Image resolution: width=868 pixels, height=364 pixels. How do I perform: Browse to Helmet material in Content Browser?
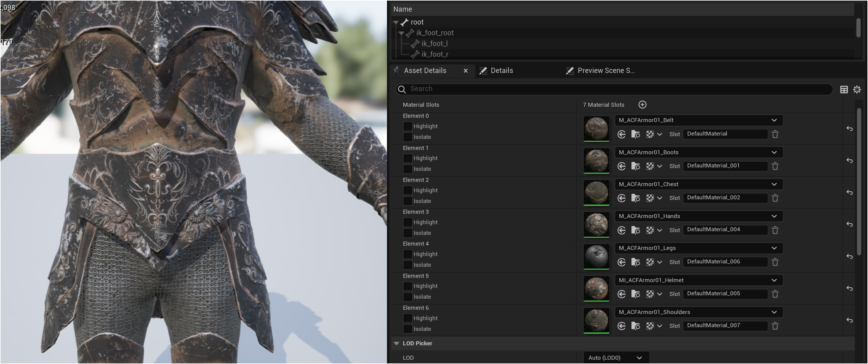click(635, 294)
